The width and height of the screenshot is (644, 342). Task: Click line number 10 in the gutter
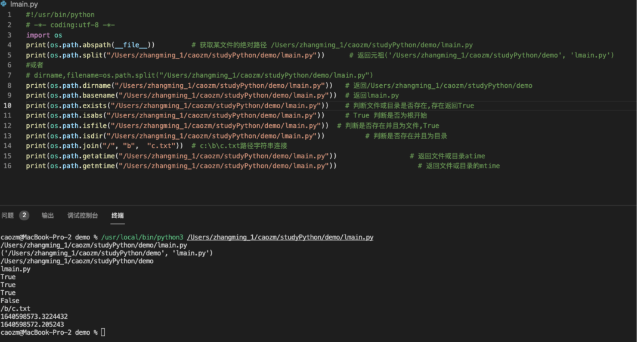7,106
